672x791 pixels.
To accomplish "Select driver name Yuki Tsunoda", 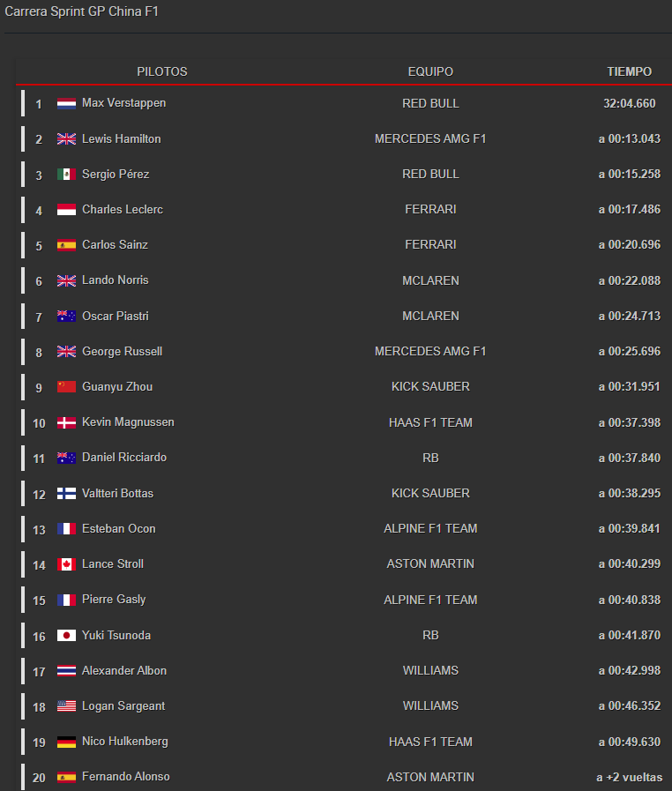I will point(116,635).
